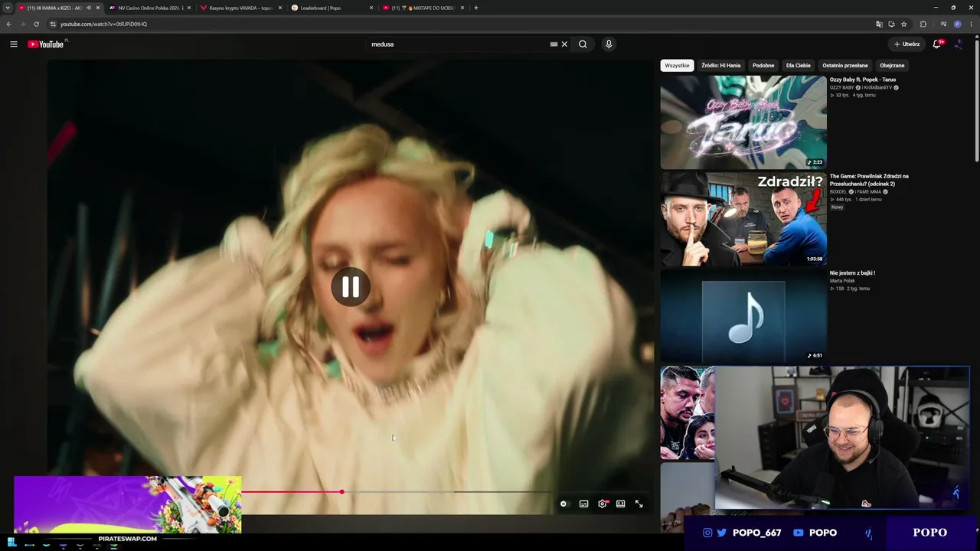The height and width of the screenshot is (551, 980).
Task: Expand the tab search dropdown
Action: [8, 8]
